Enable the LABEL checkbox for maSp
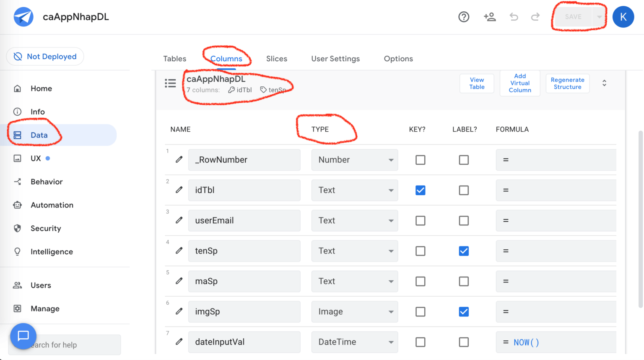The width and height of the screenshot is (644, 360). [x=464, y=281]
